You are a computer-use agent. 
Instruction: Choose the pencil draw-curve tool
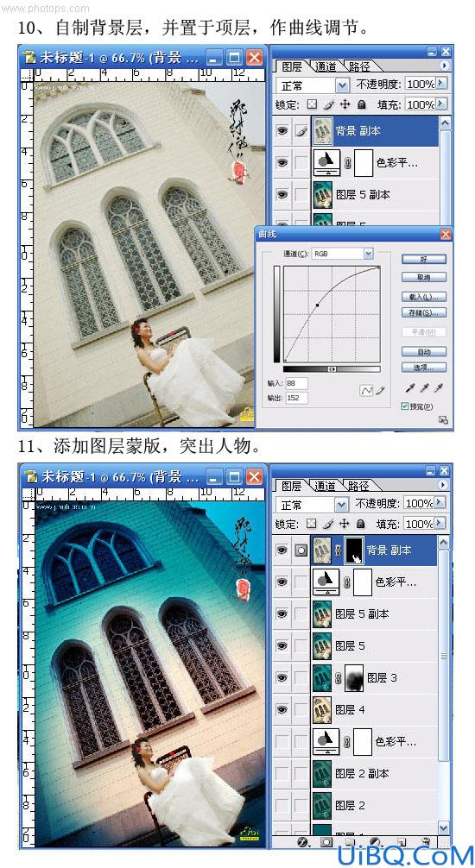tap(380, 391)
